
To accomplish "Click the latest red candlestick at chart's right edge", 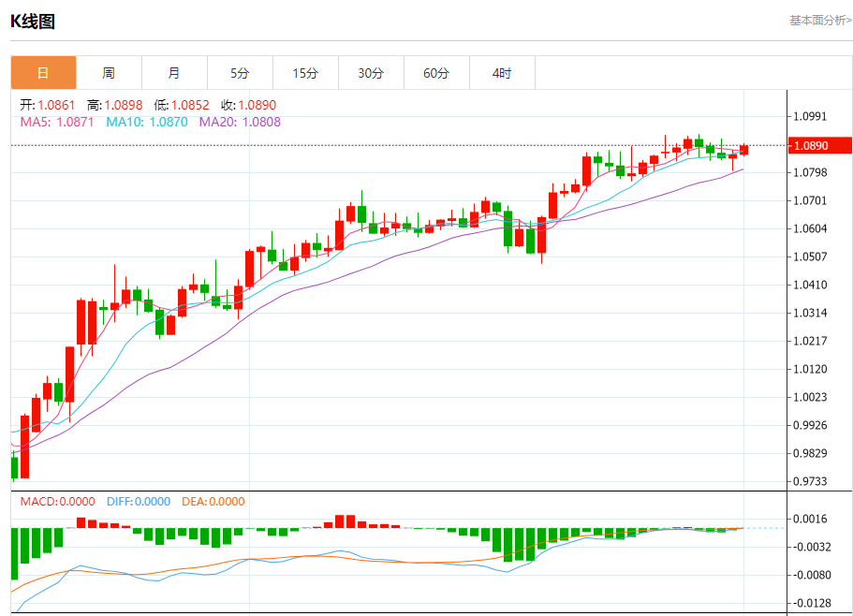I will click(743, 150).
